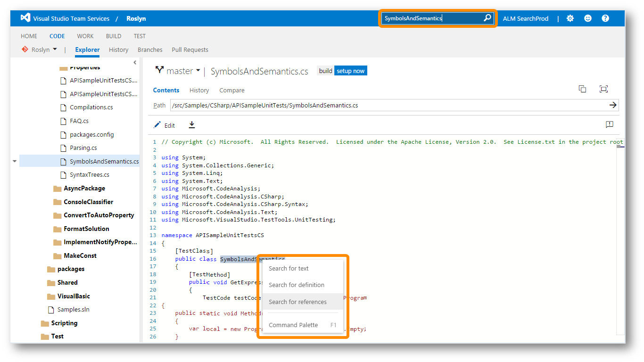644x362 pixels.
Task: Click the path navigation arrow
Action: point(612,105)
